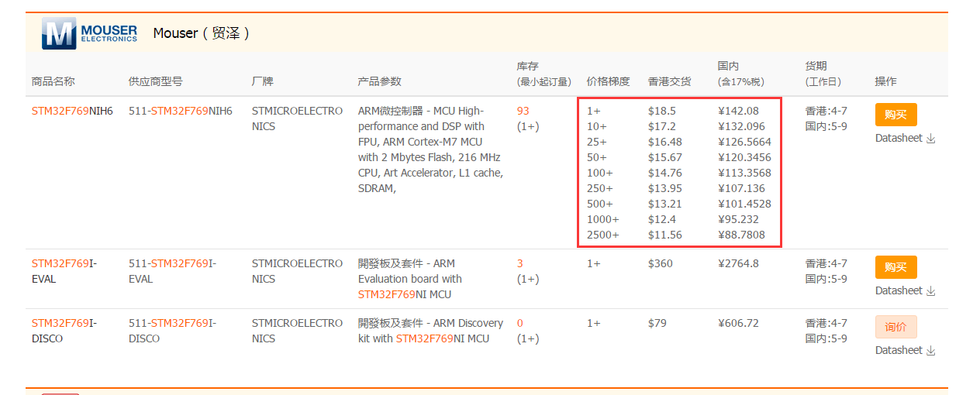Open supplier part number 511-STM32F769I-DISCO
Screen dimensions: 980x395
(x=172, y=331)
